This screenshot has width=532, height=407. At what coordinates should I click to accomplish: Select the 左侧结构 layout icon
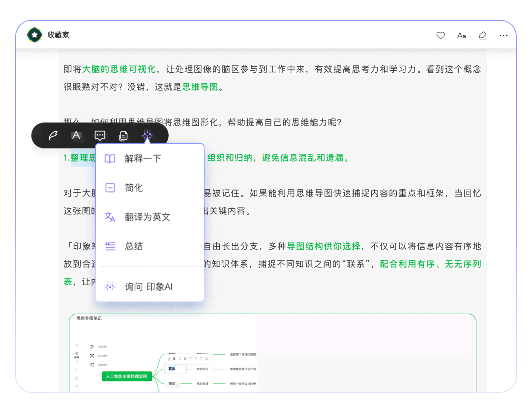coord(92,347)
